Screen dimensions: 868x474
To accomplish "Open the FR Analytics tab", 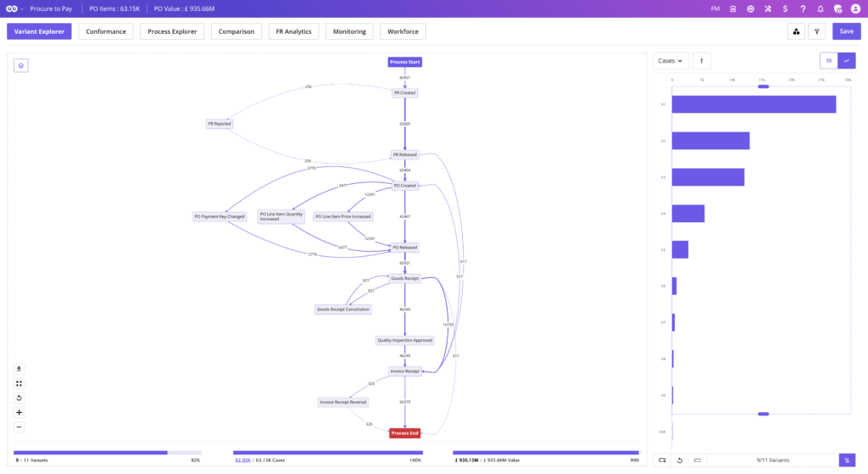I will pyautogui.click(x=293, y=31).
